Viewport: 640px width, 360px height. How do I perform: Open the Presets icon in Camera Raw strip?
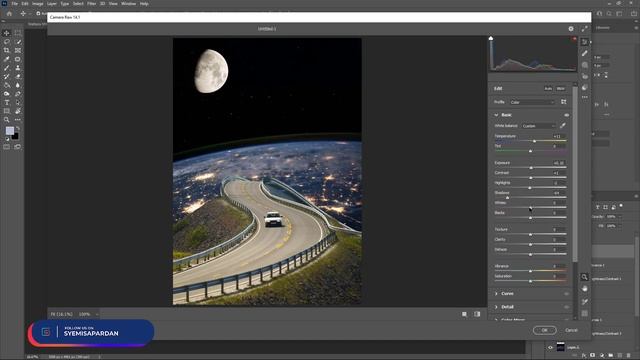click(584, 87)
